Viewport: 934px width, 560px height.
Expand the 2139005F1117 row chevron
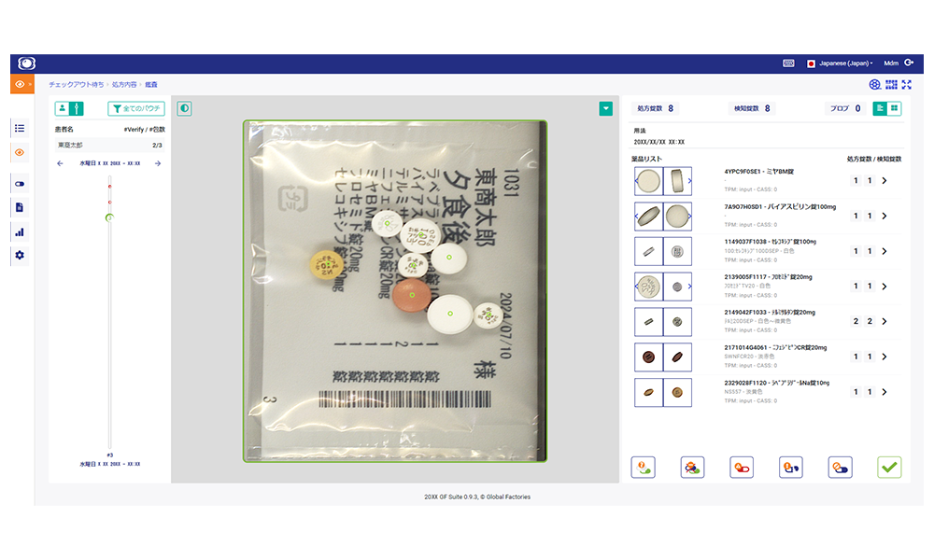[x=884, y=287]
